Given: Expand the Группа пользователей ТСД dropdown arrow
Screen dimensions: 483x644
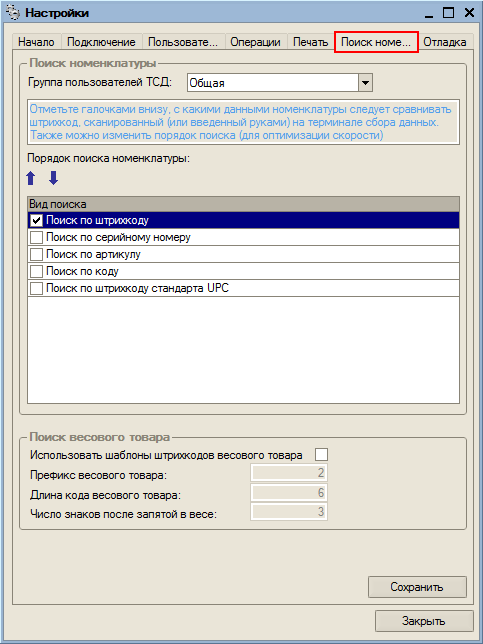Looking at the screenshot, I should click(x=365, y=83).
